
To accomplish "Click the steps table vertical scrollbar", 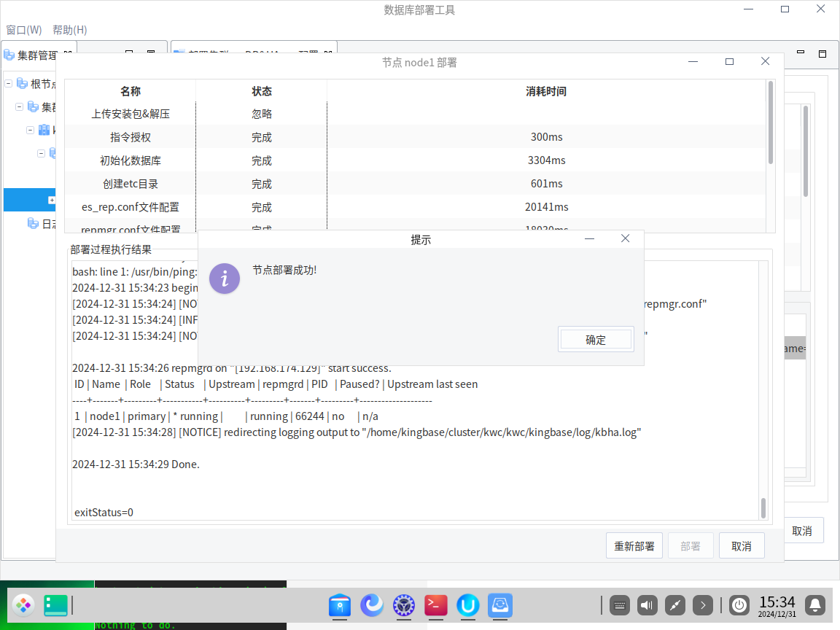I will [771, 124].
